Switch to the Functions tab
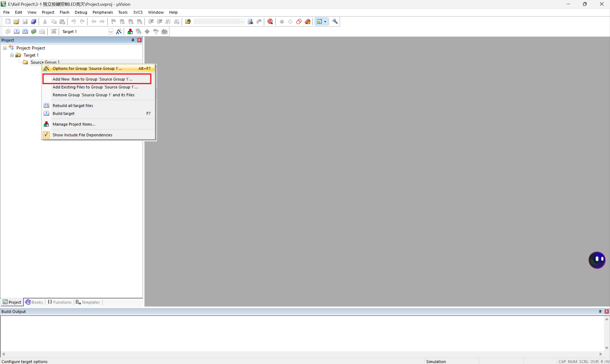The image size is (610, 364). (x=60, y=302)
